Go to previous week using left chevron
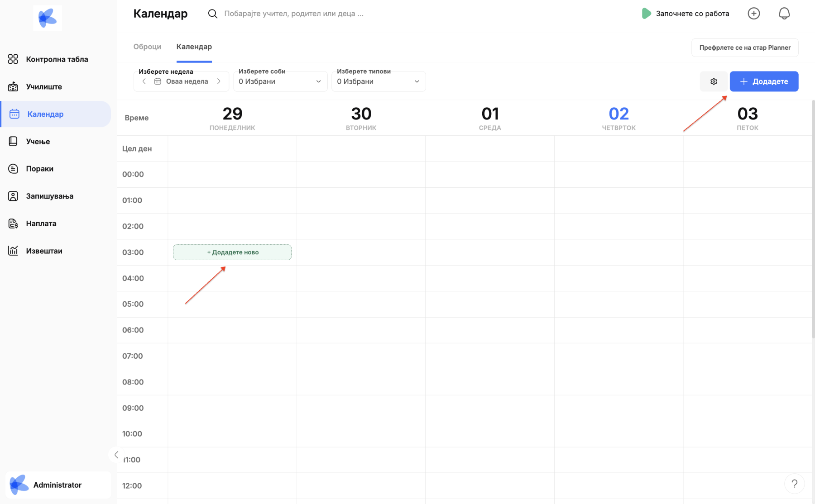815x504 pixels. (144, 81)
